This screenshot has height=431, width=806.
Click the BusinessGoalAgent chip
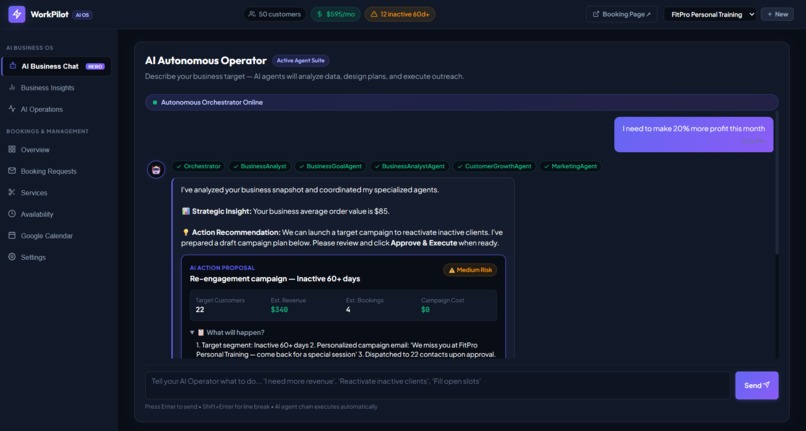[x=331, y=166]
